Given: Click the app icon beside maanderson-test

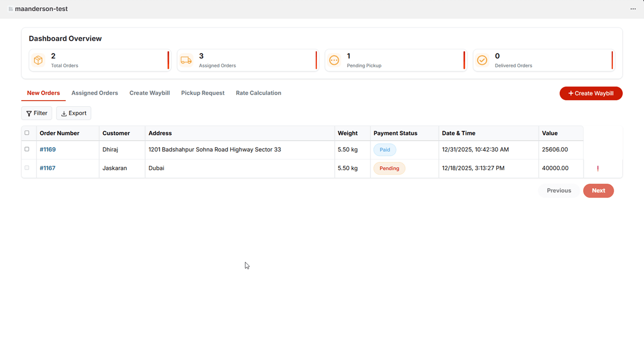Looking at the screenshot, I should tap(11, 9).
